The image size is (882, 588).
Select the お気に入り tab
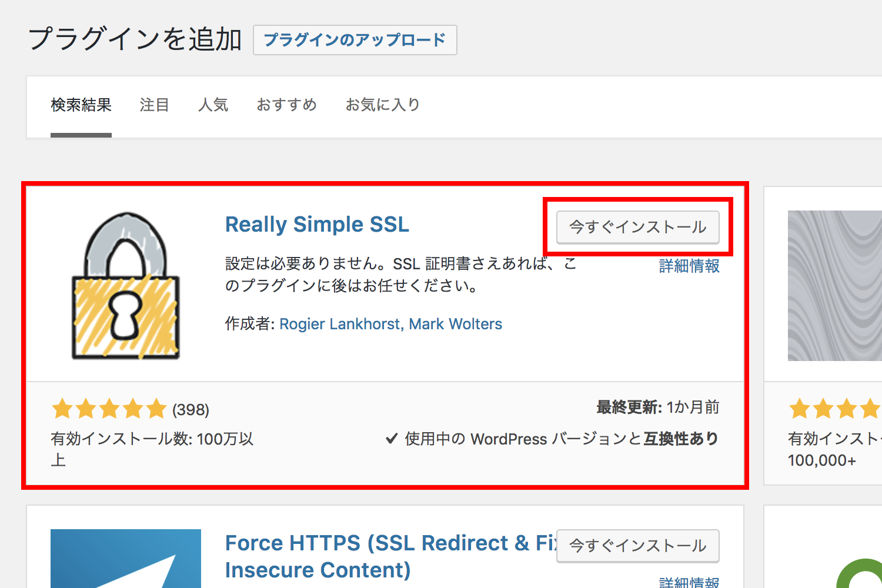tap(382, 105)
